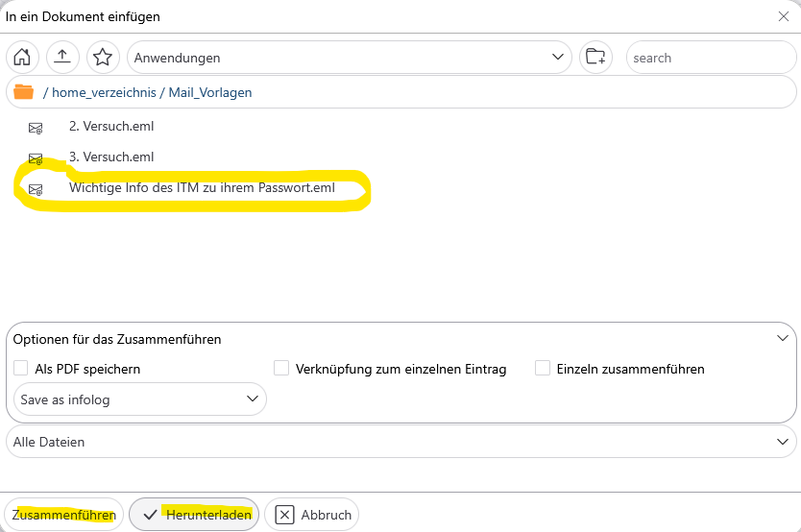Viewport: 801px width, 532px height.
Task: Select Wichtige Info des ITM file
Action: pyautogui.click(x=202, y=188)
